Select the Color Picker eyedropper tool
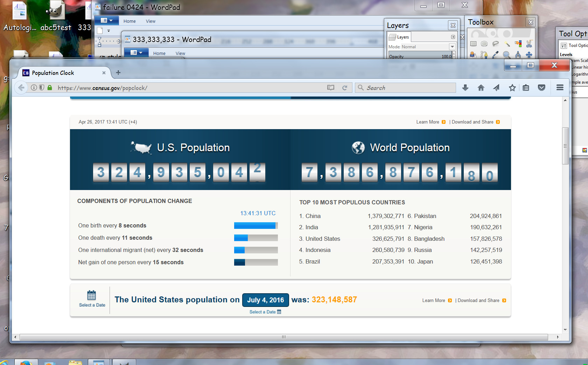Screen dimensions: 588x365 (x=495, y=55)
